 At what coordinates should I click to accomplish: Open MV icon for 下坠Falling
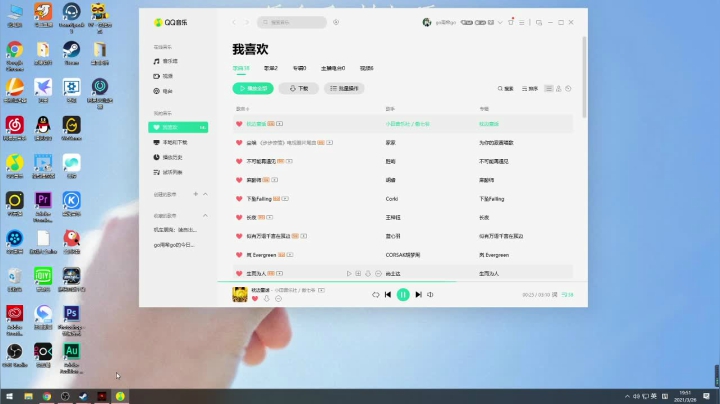tap(285, 199)
